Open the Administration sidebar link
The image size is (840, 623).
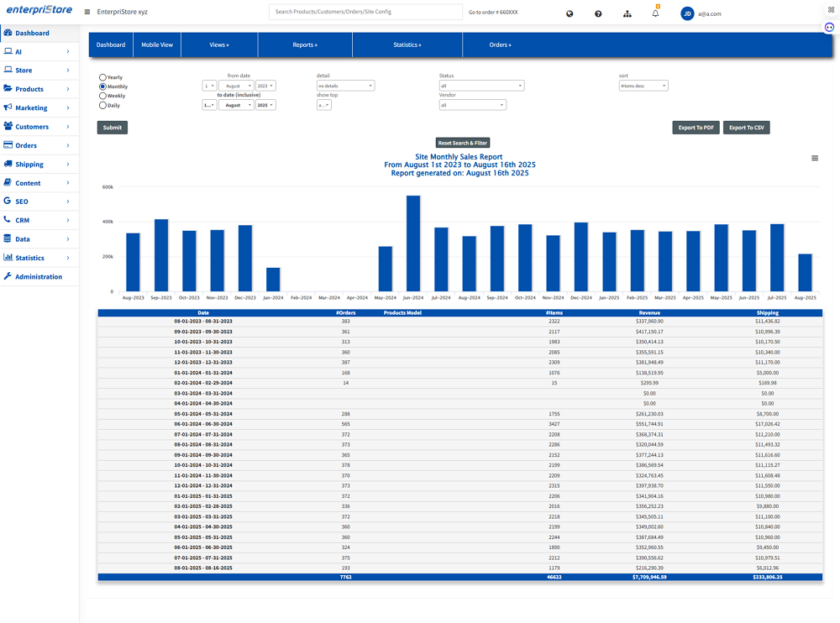(39, 276)
